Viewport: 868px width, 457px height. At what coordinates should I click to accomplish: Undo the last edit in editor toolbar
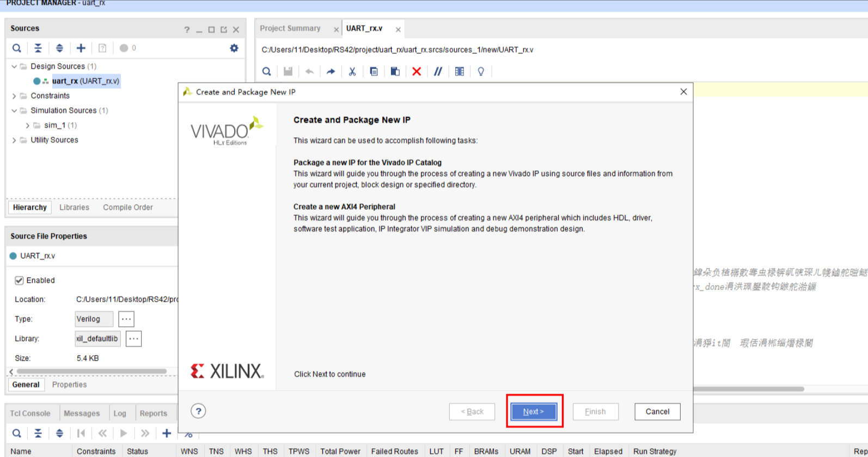[x=309, y=71]
